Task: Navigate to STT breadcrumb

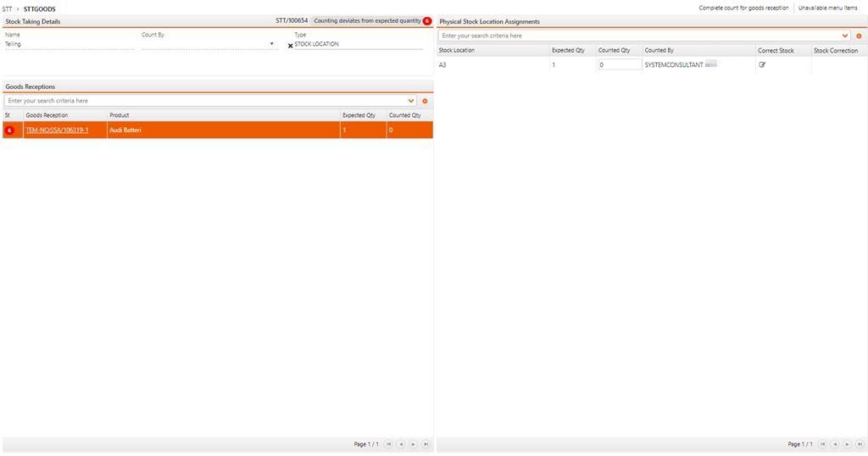Action: (7, 8)
